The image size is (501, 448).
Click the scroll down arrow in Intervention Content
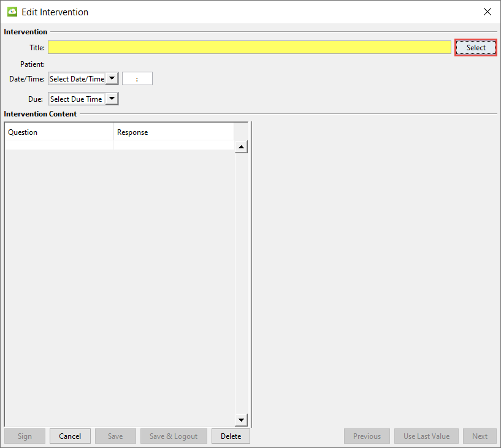click(x=242, y=420)
